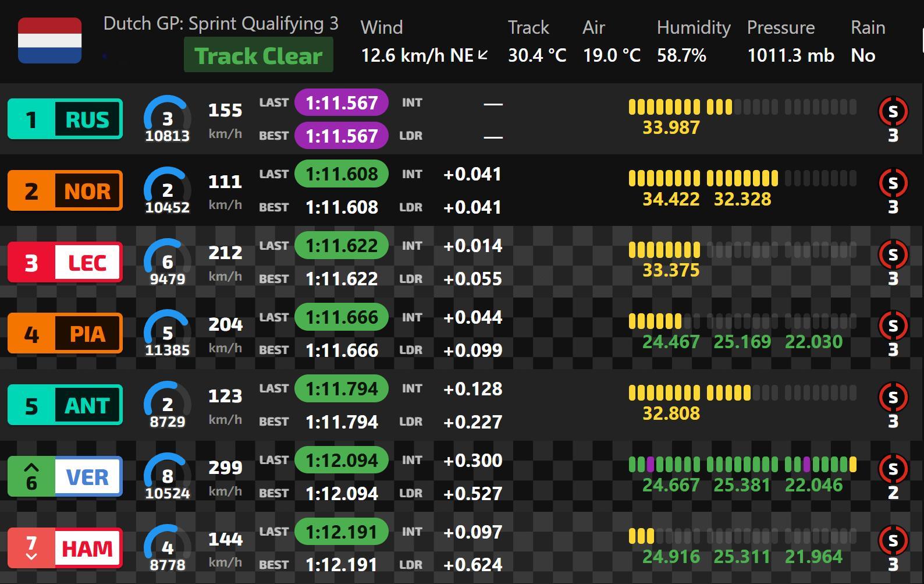Click the green last lap 1:11.622

click(x=342, y=246)
